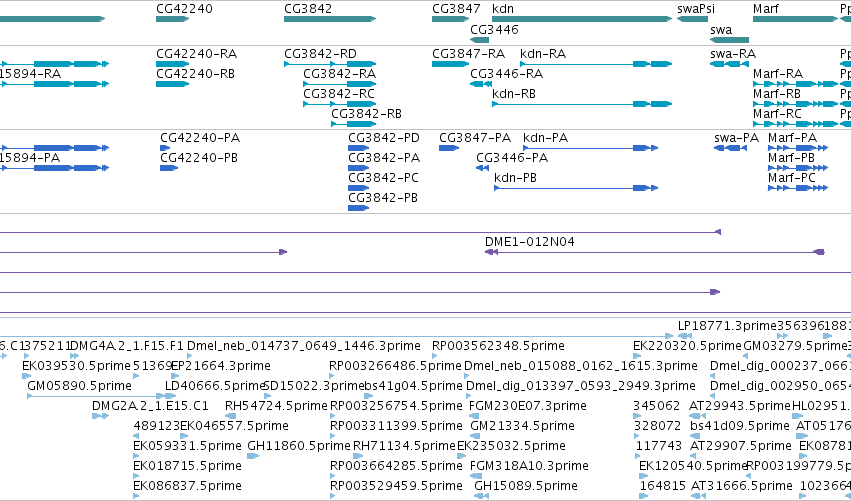Click the CG3446 gene label
The width and height of the screenshot is (851, 501).
[494, 30]
